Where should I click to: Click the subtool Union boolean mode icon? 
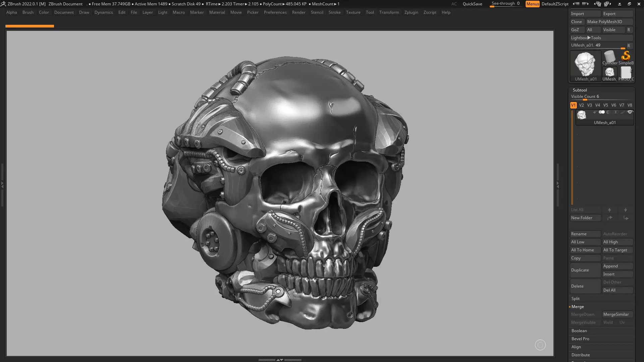[602, 112]
